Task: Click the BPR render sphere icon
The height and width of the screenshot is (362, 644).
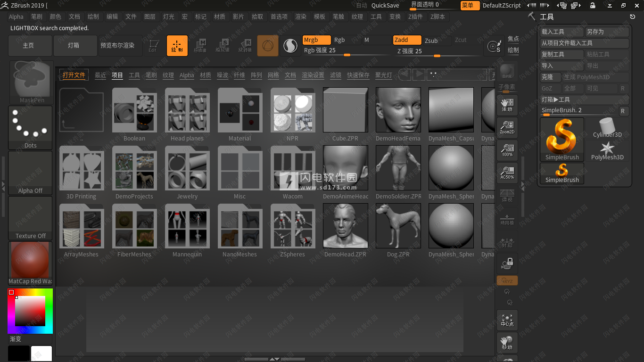Action: (507, 72)
